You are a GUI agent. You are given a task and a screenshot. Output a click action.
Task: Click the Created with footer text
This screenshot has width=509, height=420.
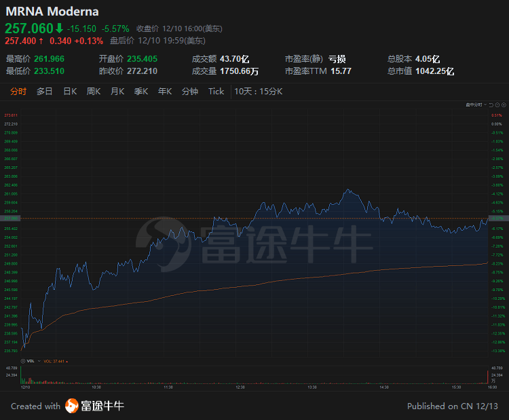point(36,406)
